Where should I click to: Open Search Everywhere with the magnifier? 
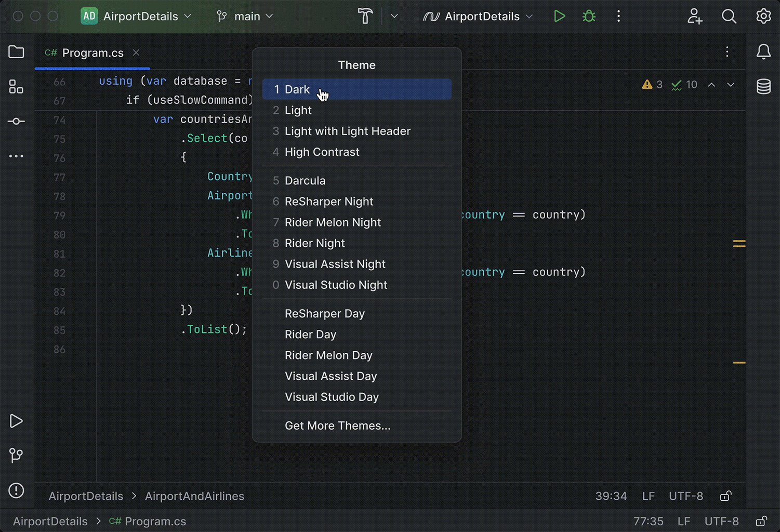click(x=729, y=16)
